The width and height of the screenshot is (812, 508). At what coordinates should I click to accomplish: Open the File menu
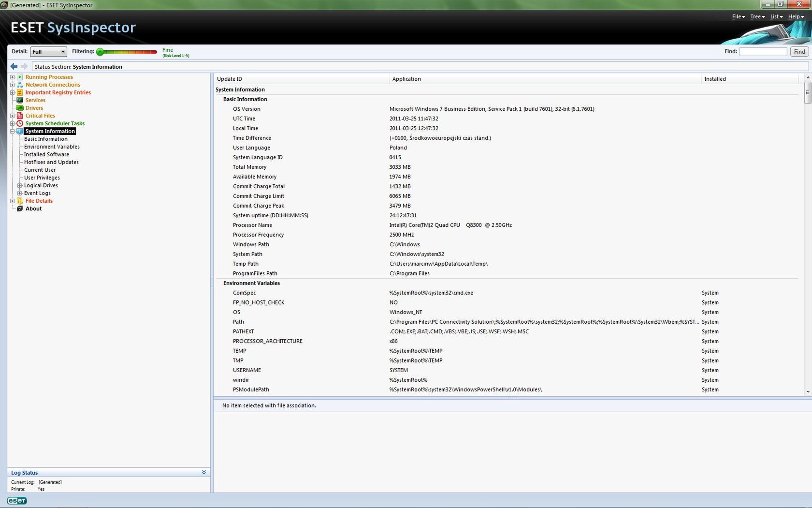click(738, 16)
